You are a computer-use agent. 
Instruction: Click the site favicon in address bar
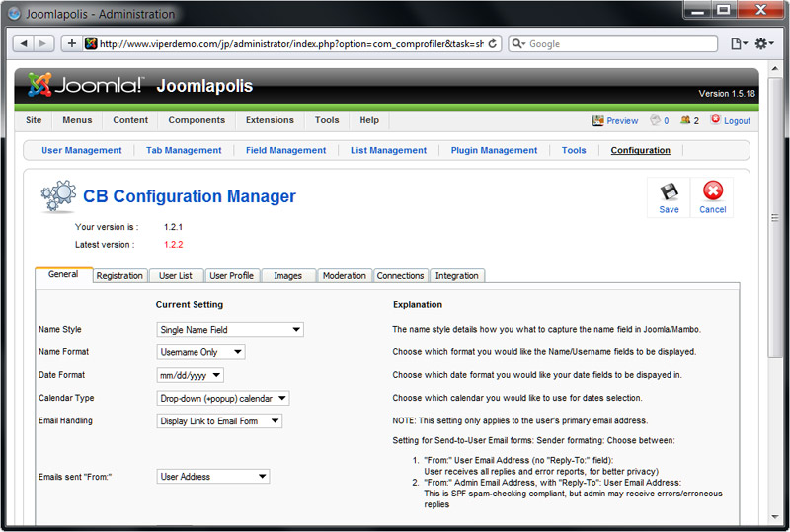point(91,43)
